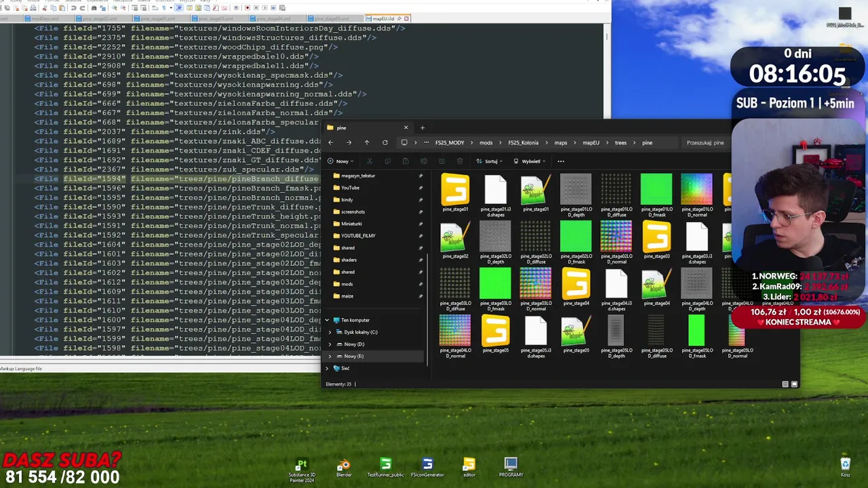Expand the Nowy (D:) drive node

click(330, 344)
